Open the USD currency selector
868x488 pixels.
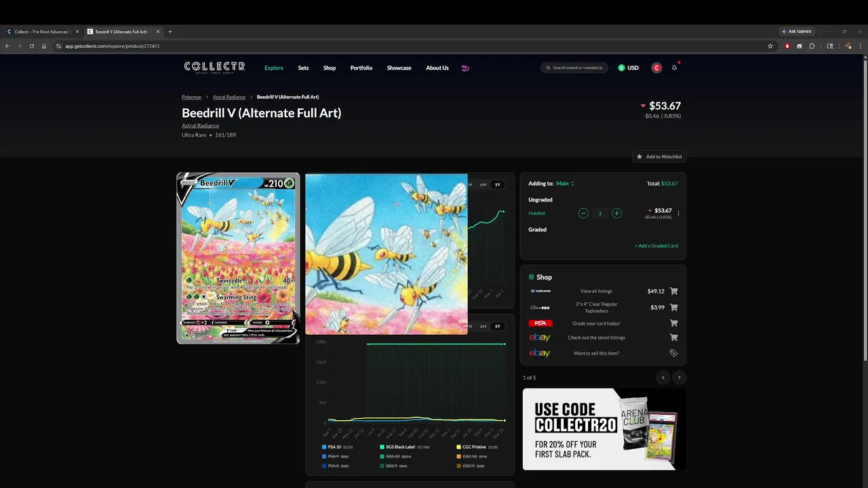[629, 68]
